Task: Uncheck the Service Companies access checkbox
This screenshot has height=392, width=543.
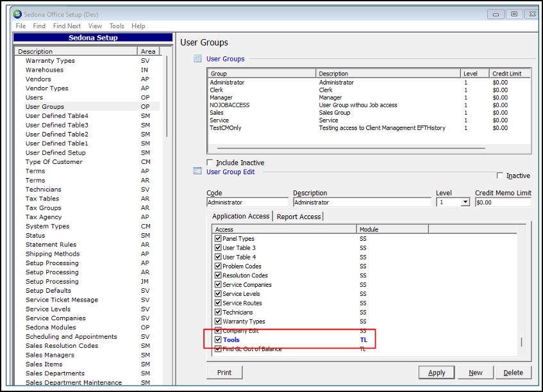Action: tap(218, 284)
